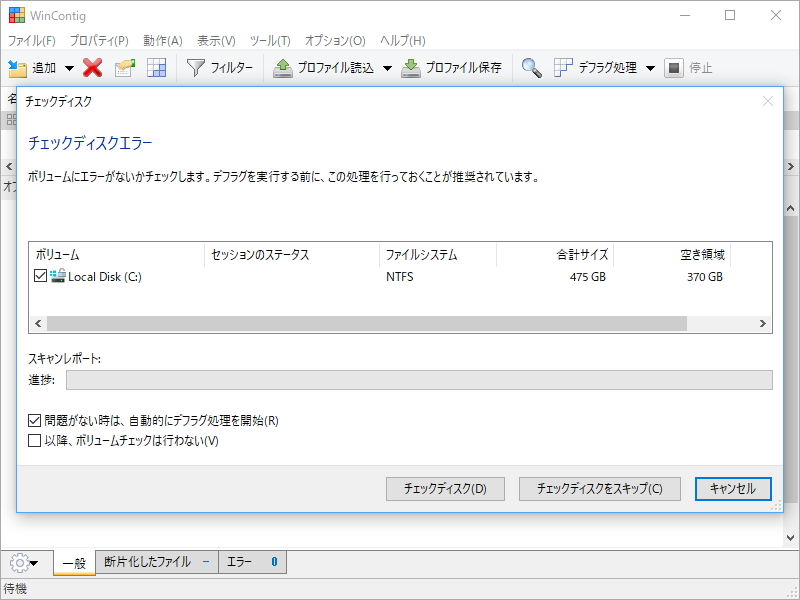The image size is (800, 600).
Task: Click the セッションのステータス column header
Action: point(292,255)
